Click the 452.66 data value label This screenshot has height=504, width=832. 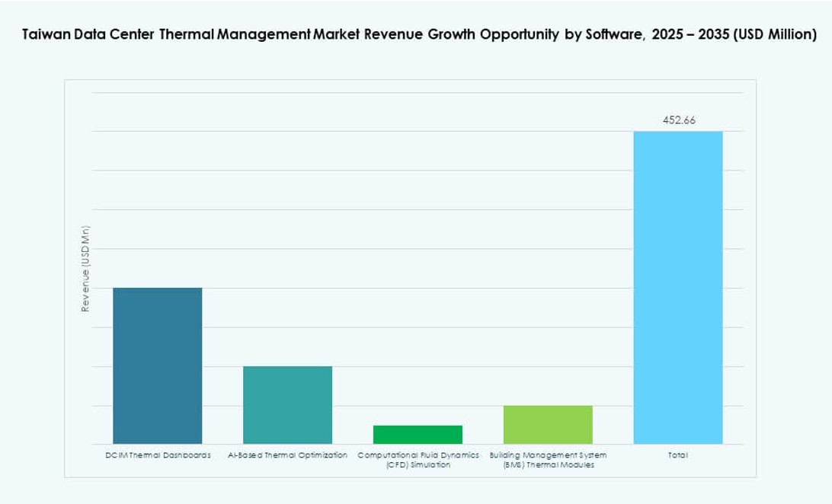tap(678, 119)
